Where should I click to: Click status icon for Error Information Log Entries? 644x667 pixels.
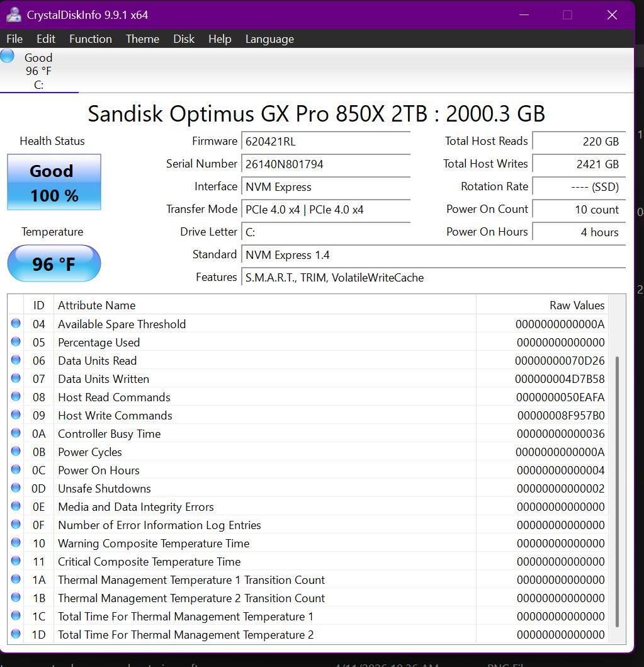coord(16,525)
